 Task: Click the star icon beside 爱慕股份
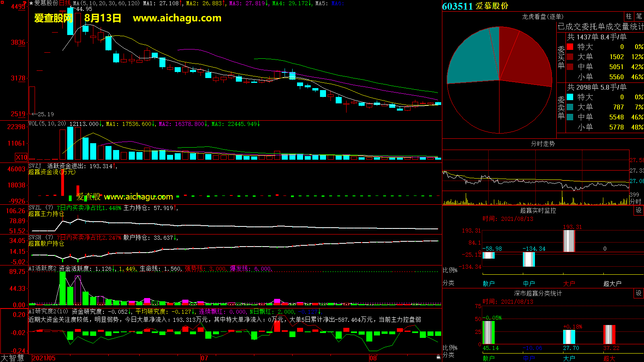tap(31, 3)
